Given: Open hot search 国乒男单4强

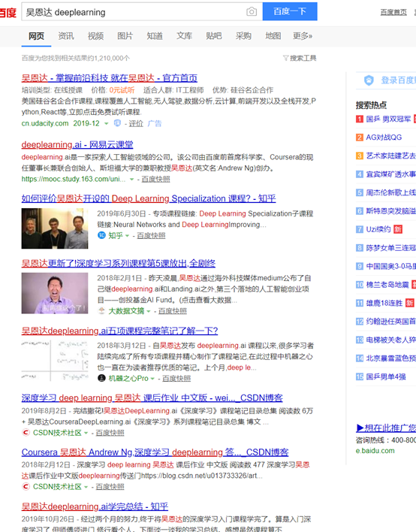Looking at the screenshot, I should point(386,376).
